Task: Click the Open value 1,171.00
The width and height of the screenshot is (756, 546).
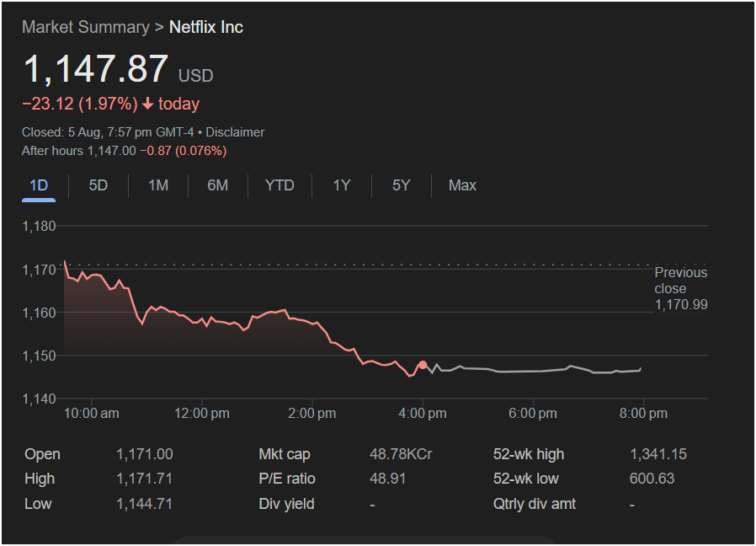Action: click(x=145, y=454)
